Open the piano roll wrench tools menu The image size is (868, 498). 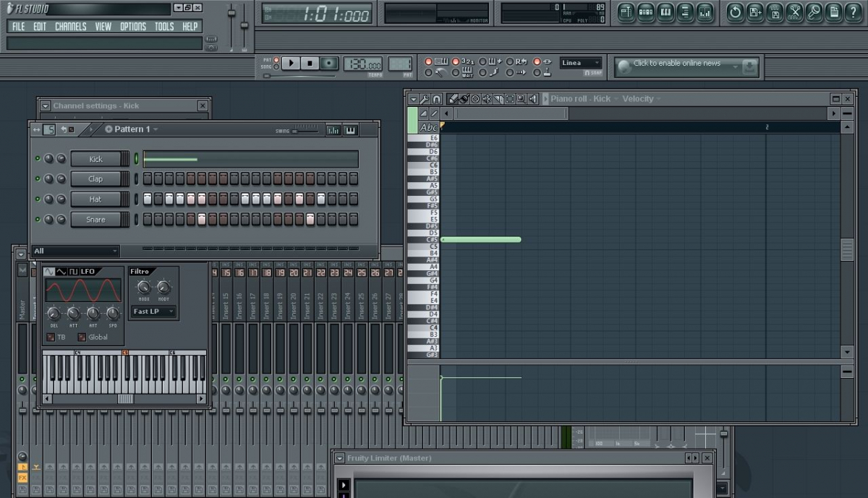425,99
